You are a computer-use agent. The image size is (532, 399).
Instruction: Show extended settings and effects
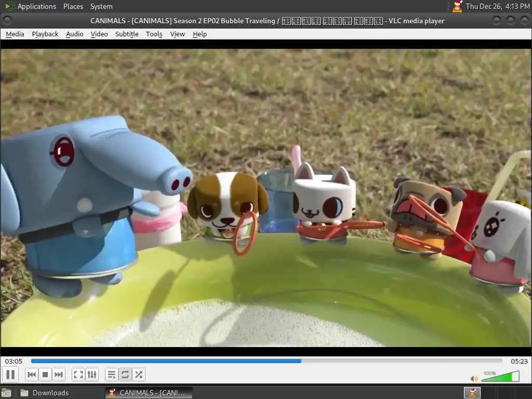pyautogui.click(x=92, y=375)
